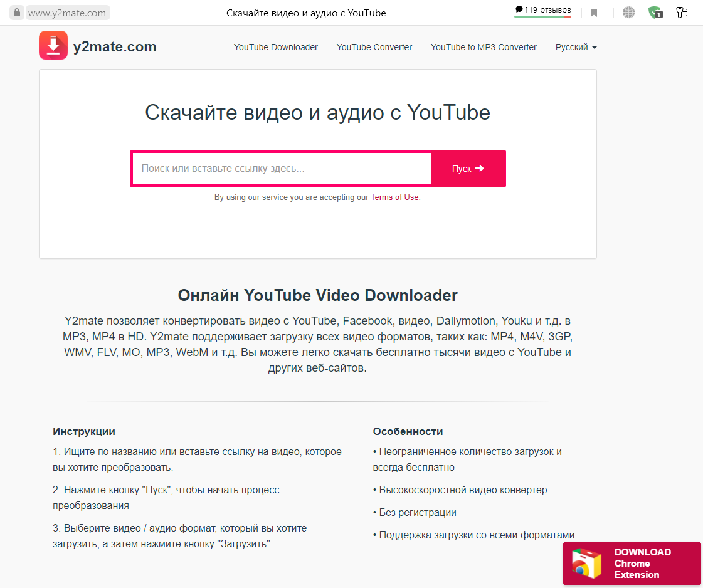
Task: Open the YouTube Downloader menu item
Action: [x=276, y=47]
